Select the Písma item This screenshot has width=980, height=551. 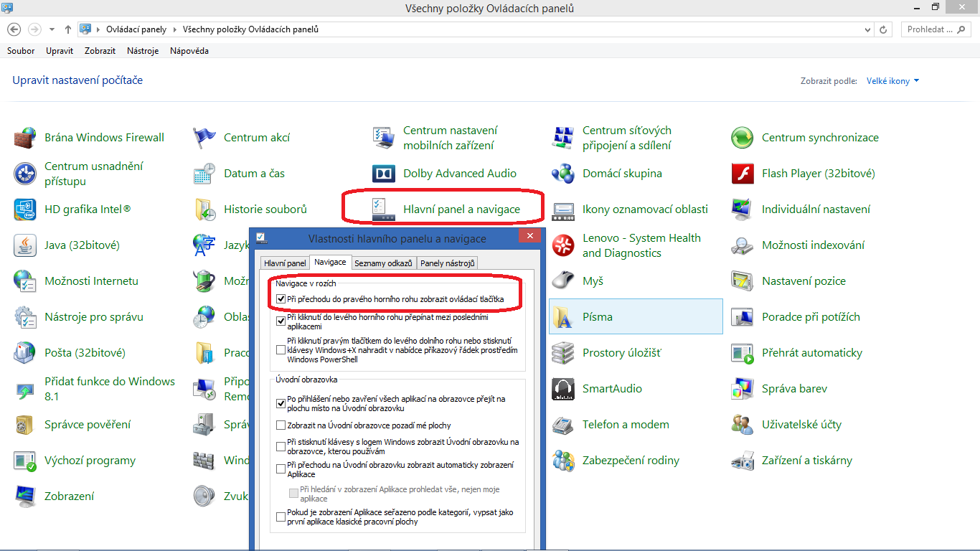pyautogui.click(x=636, y=317)
